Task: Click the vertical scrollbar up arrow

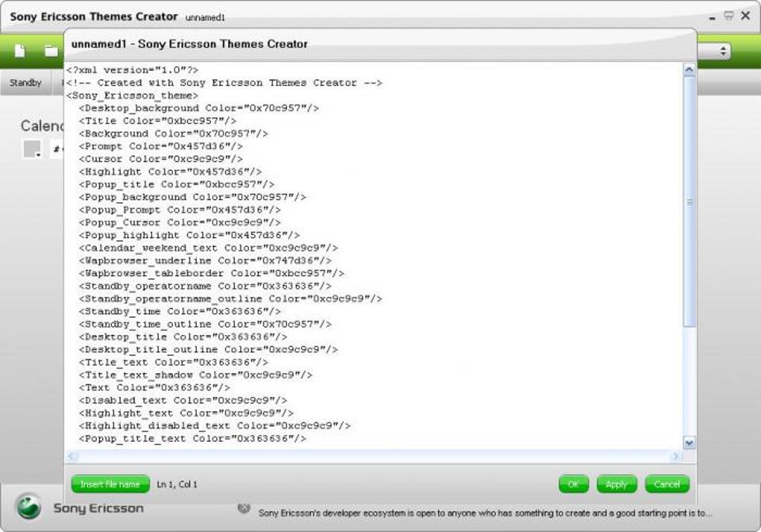Action: coord(689,70)
